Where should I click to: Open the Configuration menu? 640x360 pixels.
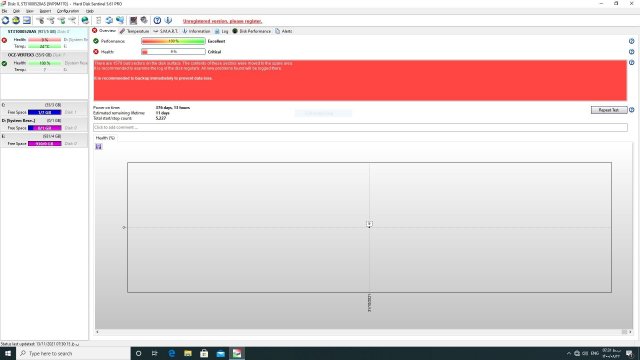pos(68,11)
